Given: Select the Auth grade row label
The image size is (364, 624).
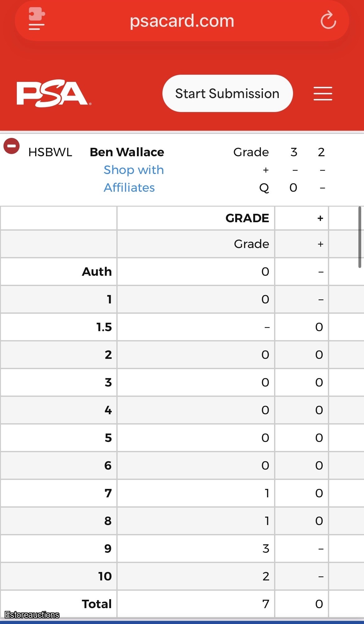Looking at the screenshot, I should click(x=97, y=272).
